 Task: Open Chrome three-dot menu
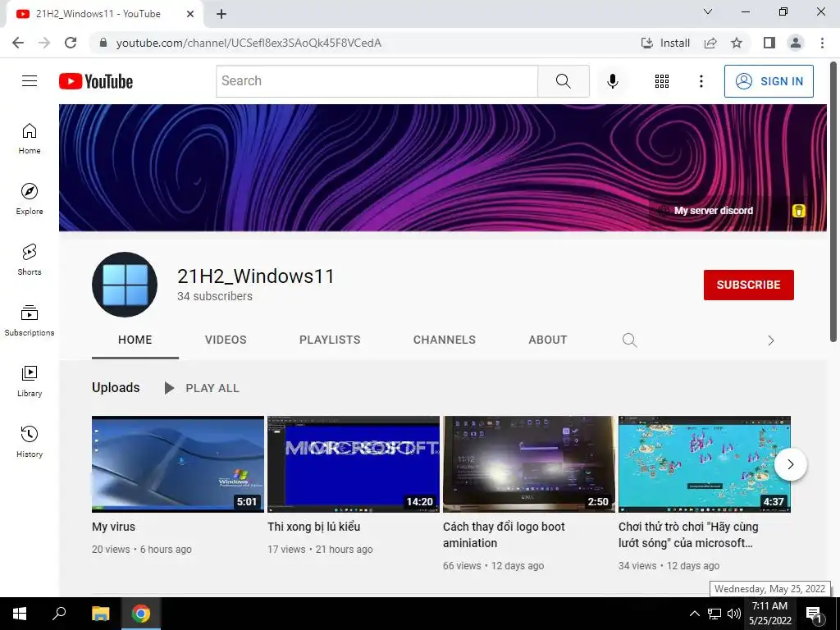point(822,43)
